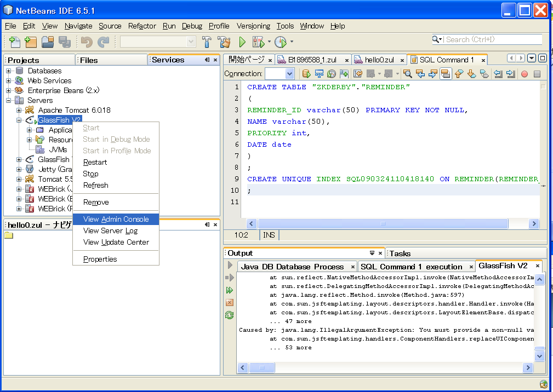Open Debug button dropdown arrow
This screenshot has height=392, width=553.
[270, 42]
